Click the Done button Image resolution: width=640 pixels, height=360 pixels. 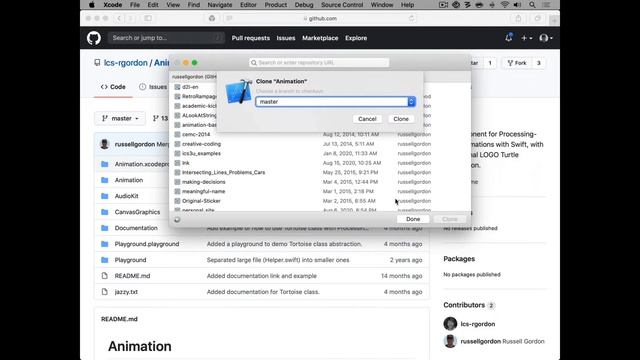[413, 219]
